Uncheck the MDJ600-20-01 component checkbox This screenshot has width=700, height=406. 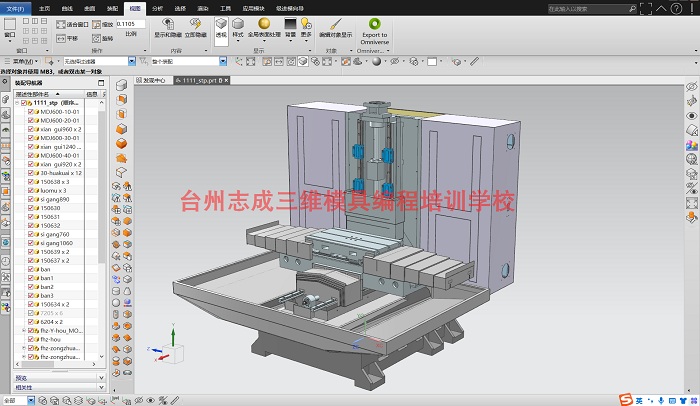point(31,121)
